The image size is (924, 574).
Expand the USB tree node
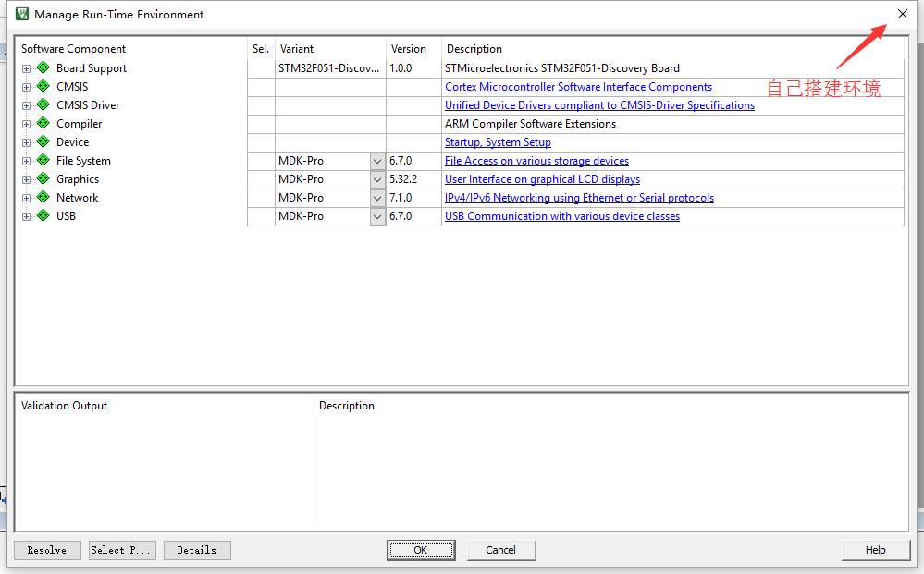(x=26, y=216)
